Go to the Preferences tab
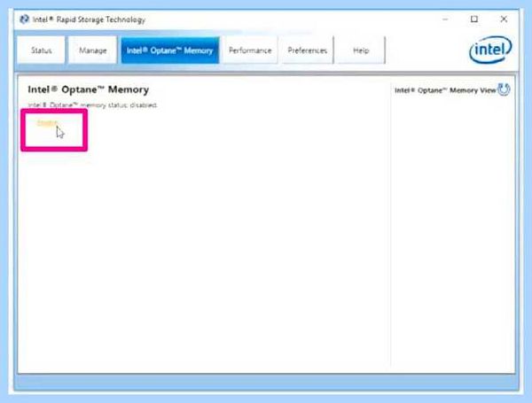The width and height of the screenshot is (532, 403). (x=307, y=50)
